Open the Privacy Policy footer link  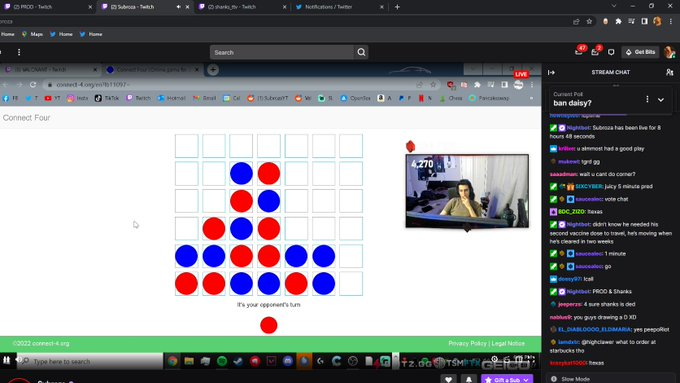tap(468, 343)
